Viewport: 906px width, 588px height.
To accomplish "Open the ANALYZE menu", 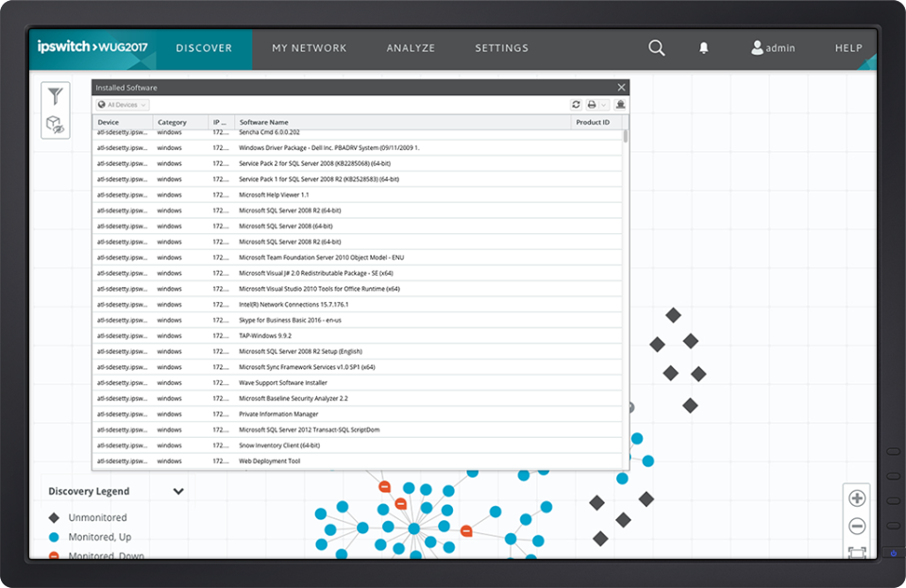I will 411,47.
